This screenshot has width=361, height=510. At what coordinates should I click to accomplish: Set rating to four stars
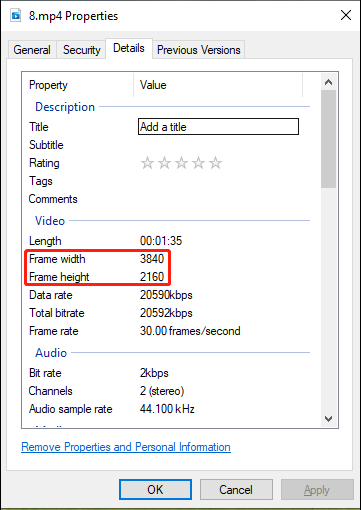click(x=198, y=163)
